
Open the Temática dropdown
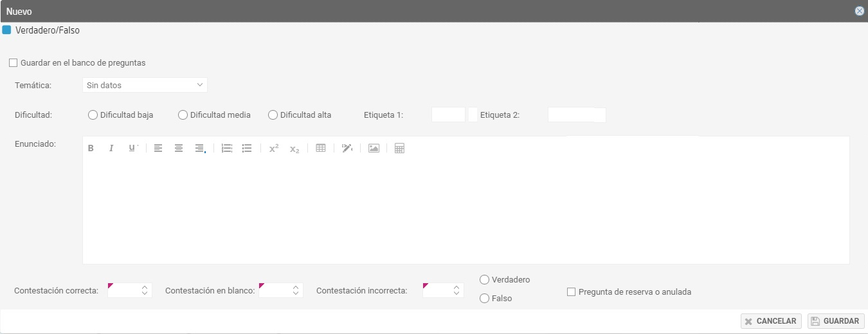click(x=145, y=85)
